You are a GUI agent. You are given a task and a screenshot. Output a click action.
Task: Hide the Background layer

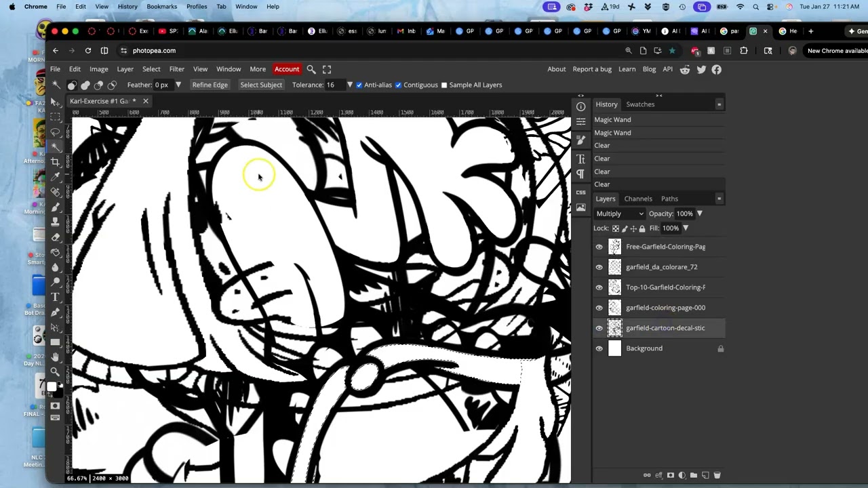tap(599, 348)
